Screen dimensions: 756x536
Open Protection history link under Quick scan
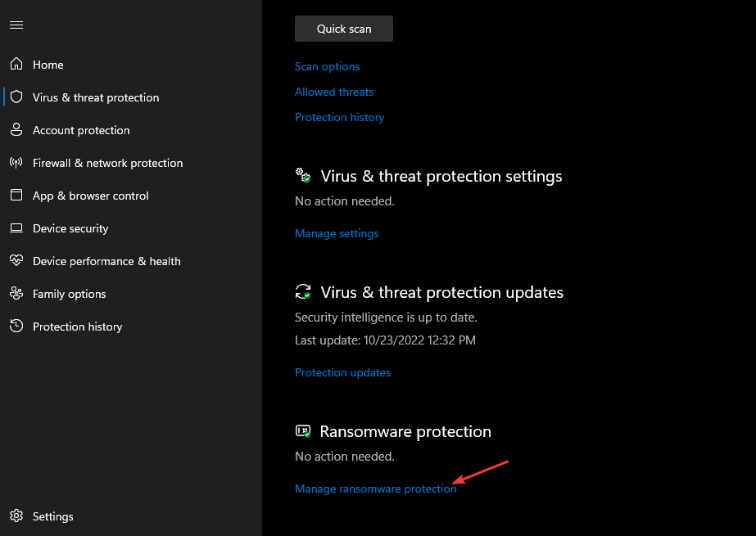(x=339, y=117)
